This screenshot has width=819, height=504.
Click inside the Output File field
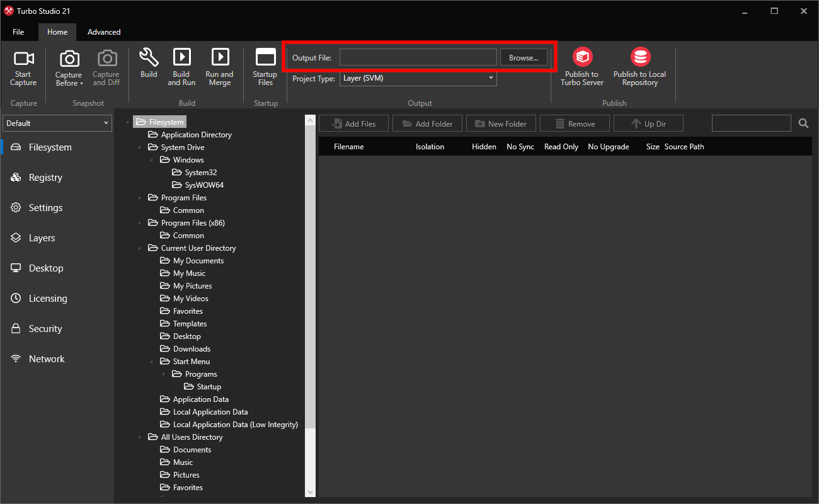[x=418, y=57]
